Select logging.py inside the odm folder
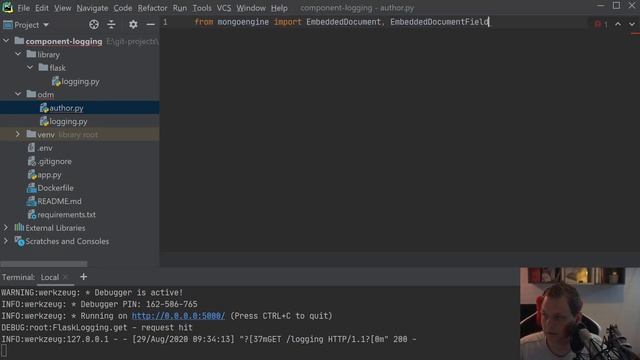Screen dimensions: 640x360 (68, 121)
